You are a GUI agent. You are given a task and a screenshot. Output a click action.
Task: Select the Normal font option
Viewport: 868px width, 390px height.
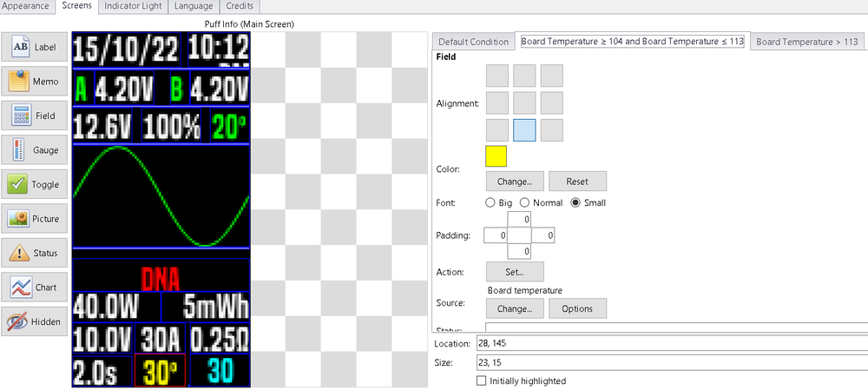(x=542, y=202)
